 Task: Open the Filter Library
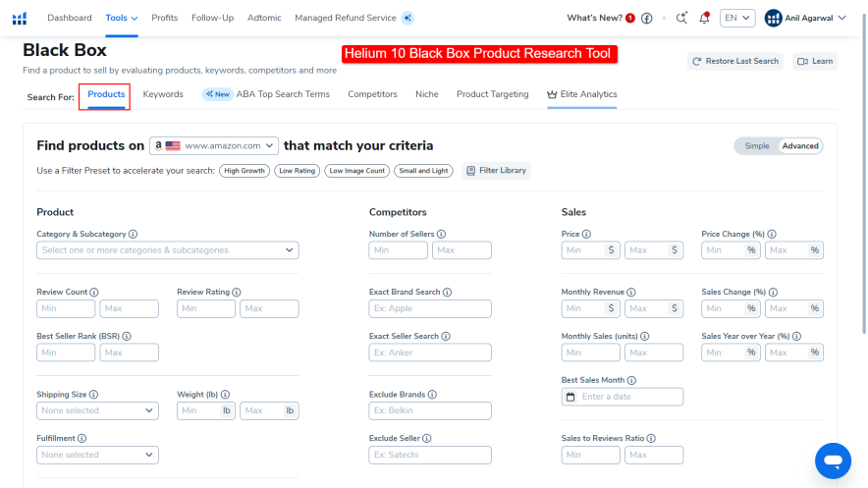497,171
